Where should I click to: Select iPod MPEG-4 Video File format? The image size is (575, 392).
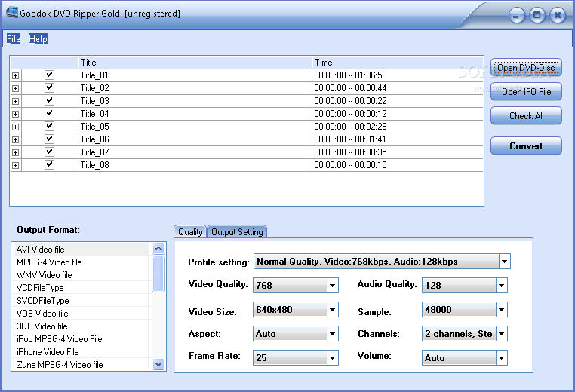point(81,339)
